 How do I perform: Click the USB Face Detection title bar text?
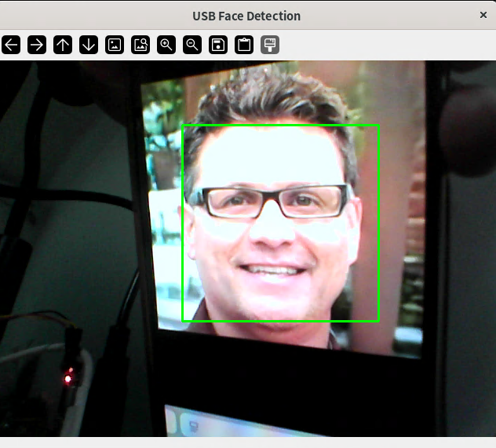[x=246, y=16]
